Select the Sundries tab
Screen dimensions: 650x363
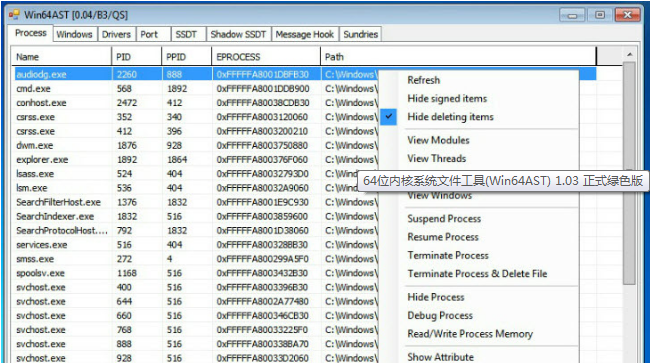coord(361,34)
